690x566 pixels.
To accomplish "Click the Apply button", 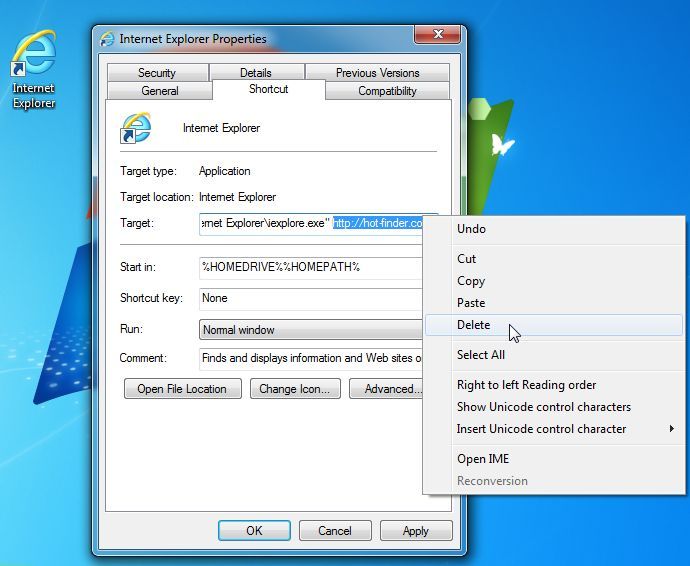I will coord(416,530).
